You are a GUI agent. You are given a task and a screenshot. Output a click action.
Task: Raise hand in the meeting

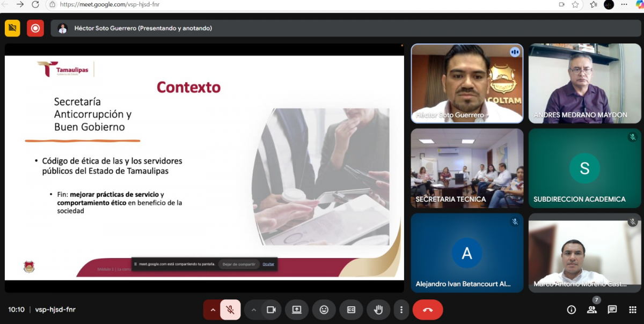coord(378,310)
